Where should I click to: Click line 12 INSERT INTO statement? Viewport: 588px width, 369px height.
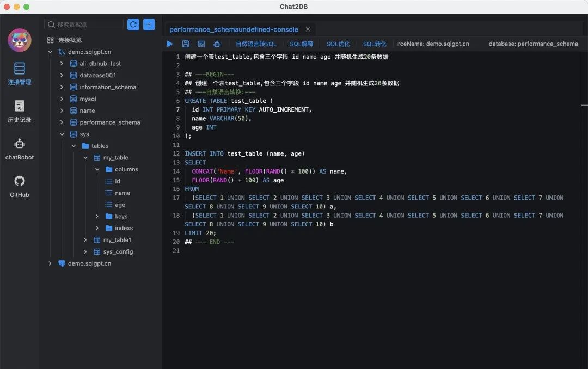point(244,153)
